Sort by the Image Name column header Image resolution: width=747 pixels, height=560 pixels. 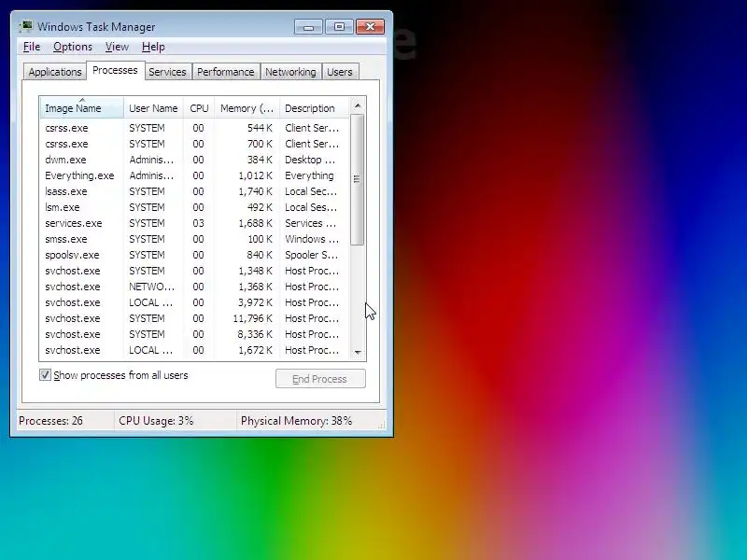pos(82,108)
